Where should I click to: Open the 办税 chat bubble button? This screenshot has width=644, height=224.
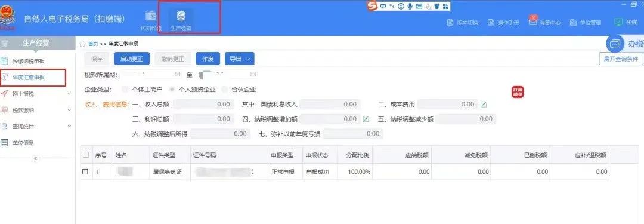point(615,44)
